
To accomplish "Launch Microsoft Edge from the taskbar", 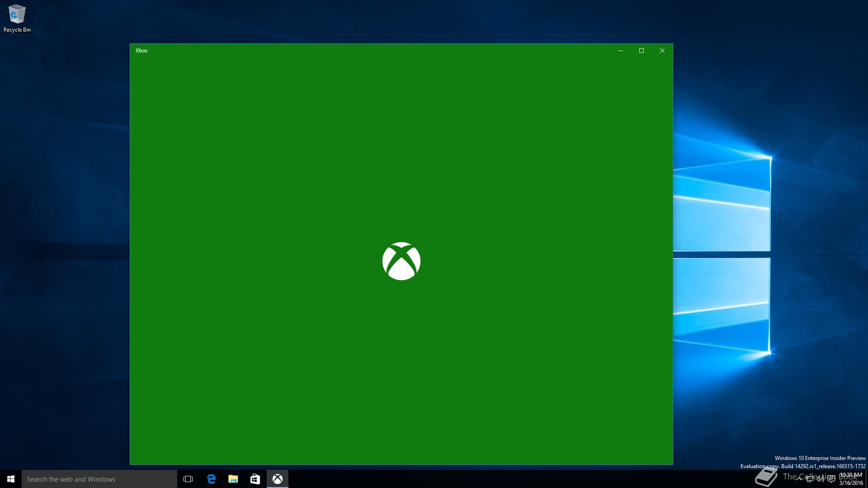I will coord(211,479).
